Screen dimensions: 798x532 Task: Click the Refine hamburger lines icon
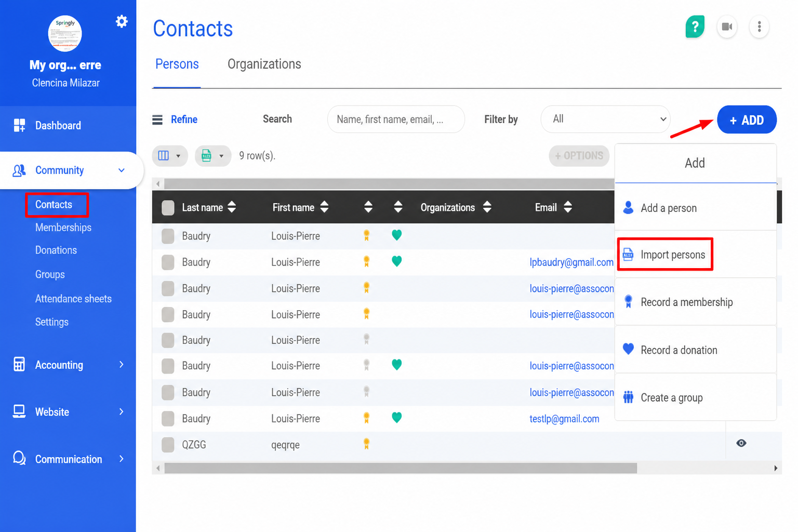[x=157, y=120]
